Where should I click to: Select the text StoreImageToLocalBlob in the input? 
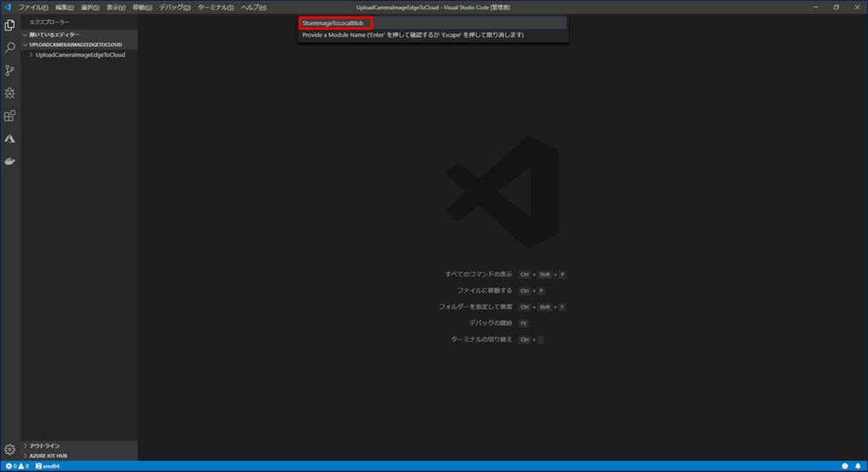pyautogui.click(x=332, y=23)
